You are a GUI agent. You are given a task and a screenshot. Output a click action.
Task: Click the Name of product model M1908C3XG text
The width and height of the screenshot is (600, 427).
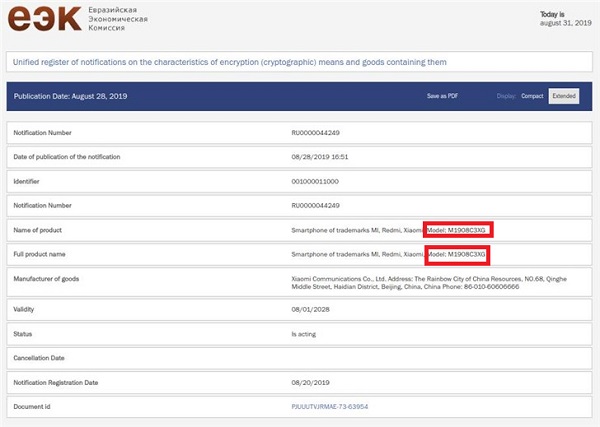pos(456,230)
